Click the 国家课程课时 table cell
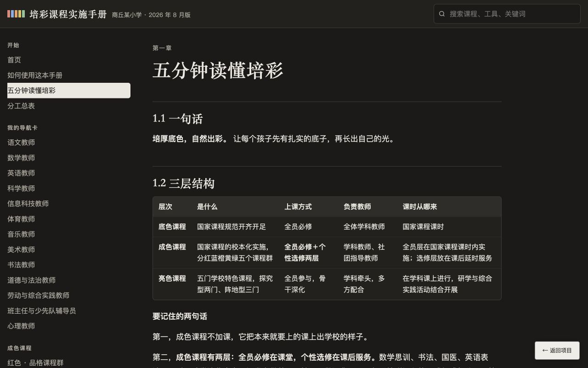Image resolution: width=588 pixels, height=368 pixels. pos(424,226)
